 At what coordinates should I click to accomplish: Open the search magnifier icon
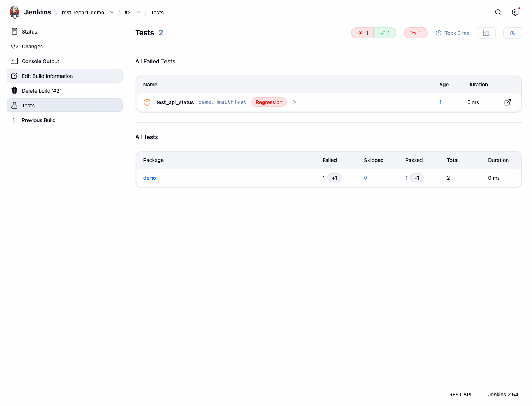498,12
